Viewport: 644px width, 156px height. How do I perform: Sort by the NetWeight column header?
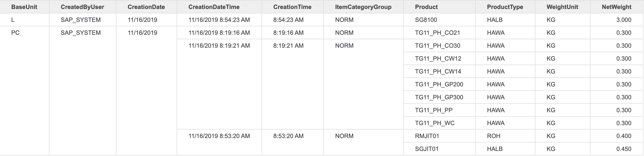tap(616, 7)
